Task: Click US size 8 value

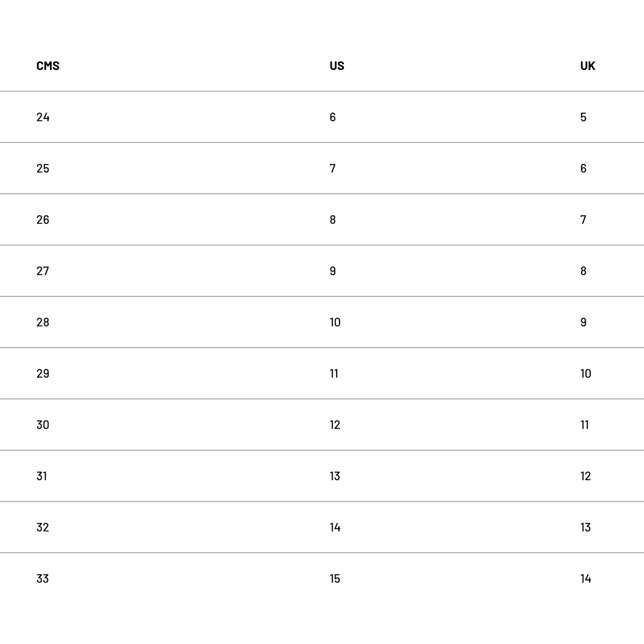Action: [x=332, y=220]
